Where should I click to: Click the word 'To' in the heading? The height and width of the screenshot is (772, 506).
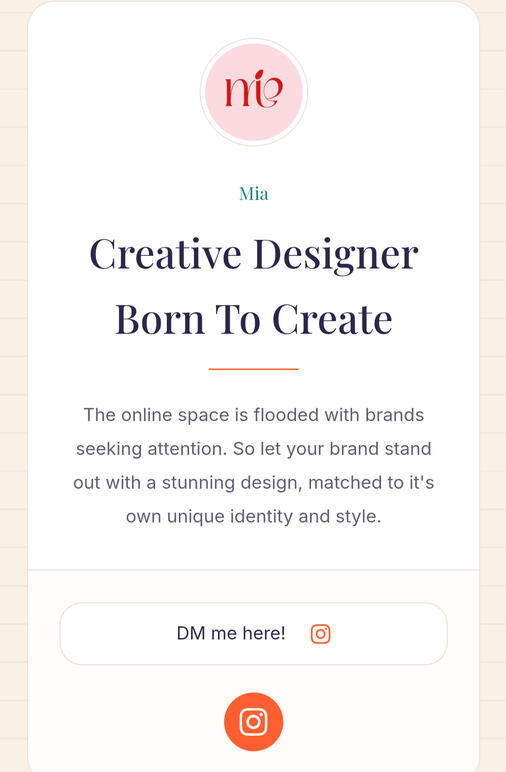click(238, 319)
